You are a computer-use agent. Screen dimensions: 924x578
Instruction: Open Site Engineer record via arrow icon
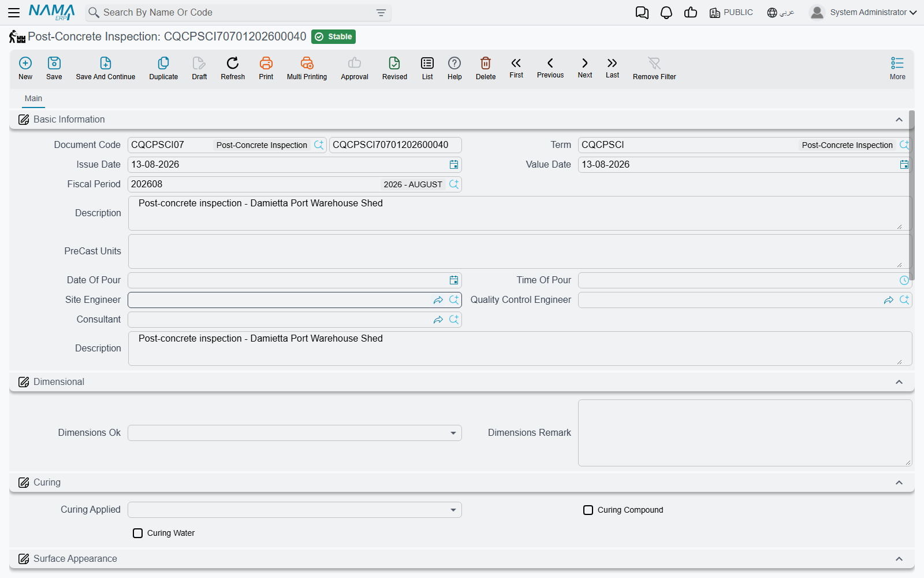pyautogui.click(x=438, y=300)
